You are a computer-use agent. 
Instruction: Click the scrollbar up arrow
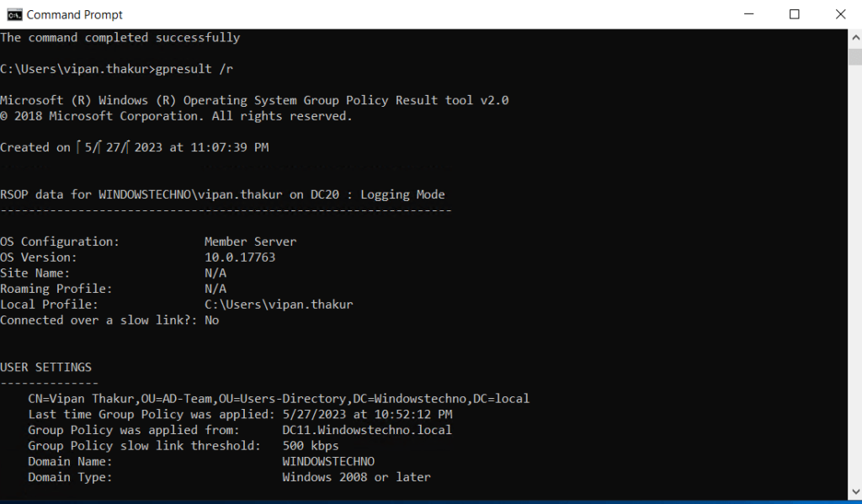pos(854,38)
